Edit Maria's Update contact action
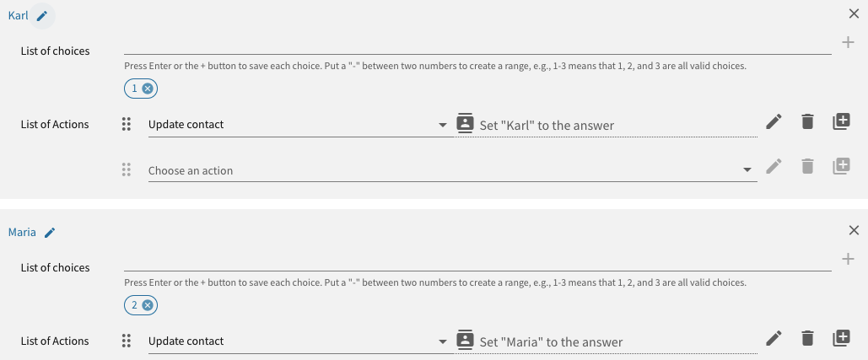The width and height of the screenshot is (868, 360). tap(774, 339)
